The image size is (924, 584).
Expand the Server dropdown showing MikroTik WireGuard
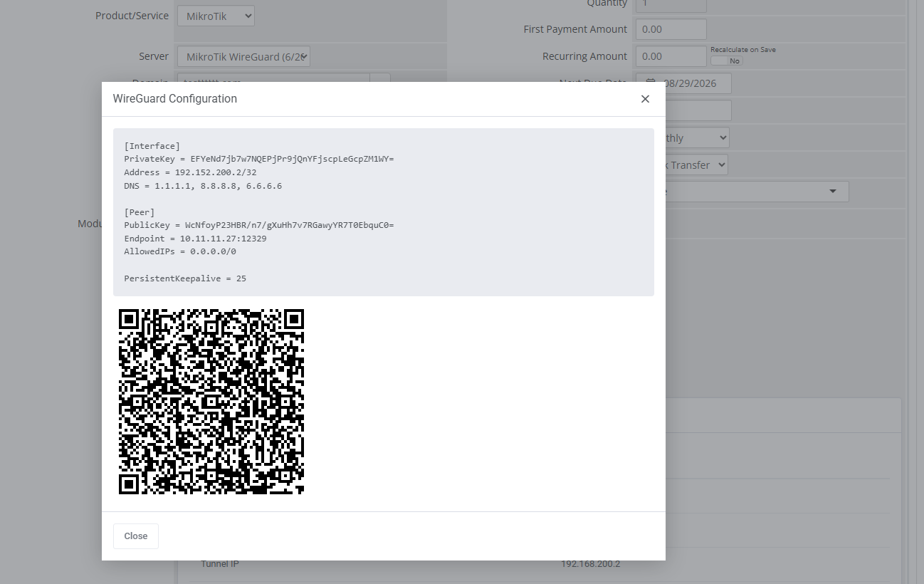click(243, 56)
